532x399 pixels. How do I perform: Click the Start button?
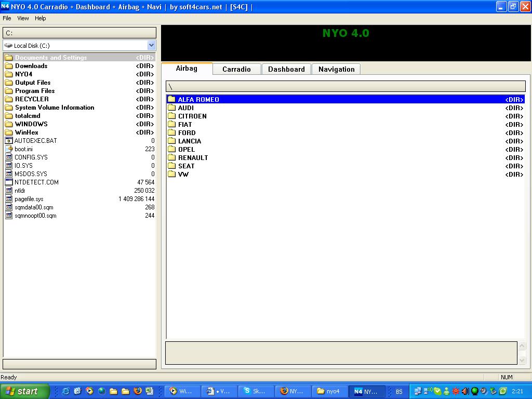tap(24, 391)
